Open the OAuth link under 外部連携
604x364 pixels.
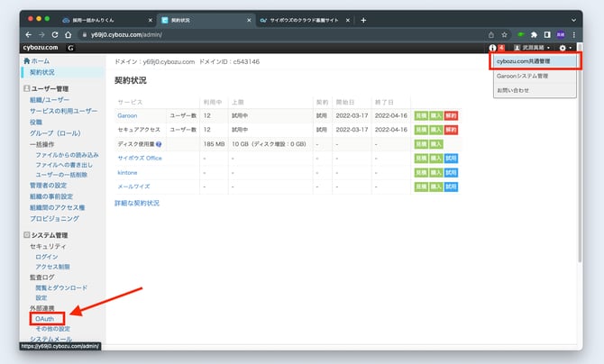[x=42, y=320]
